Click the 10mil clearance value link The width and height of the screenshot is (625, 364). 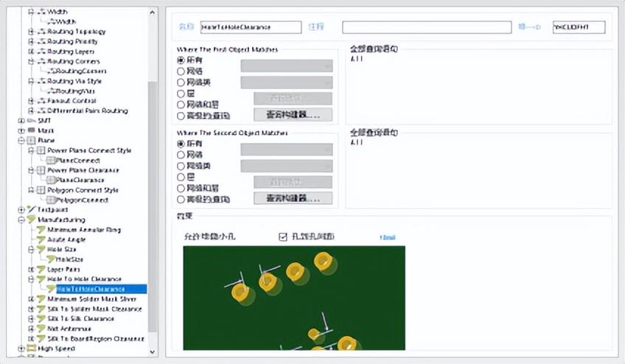tap(387, 237)
